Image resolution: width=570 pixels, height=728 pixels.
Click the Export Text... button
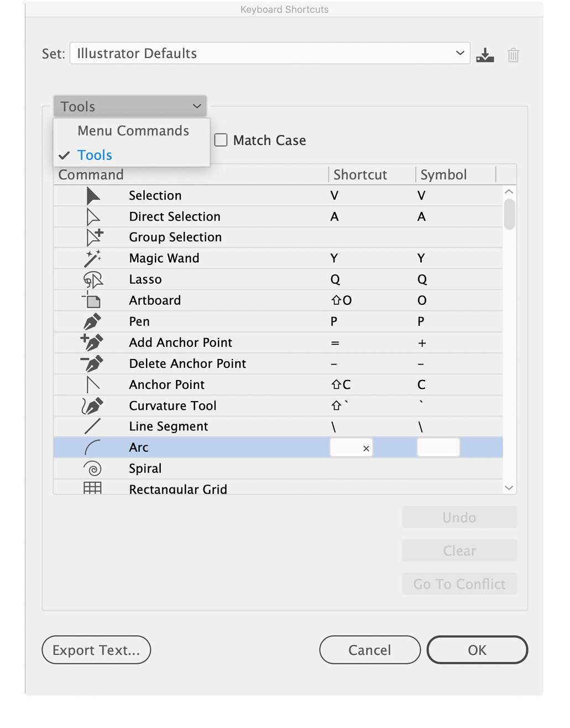[96, 650]
